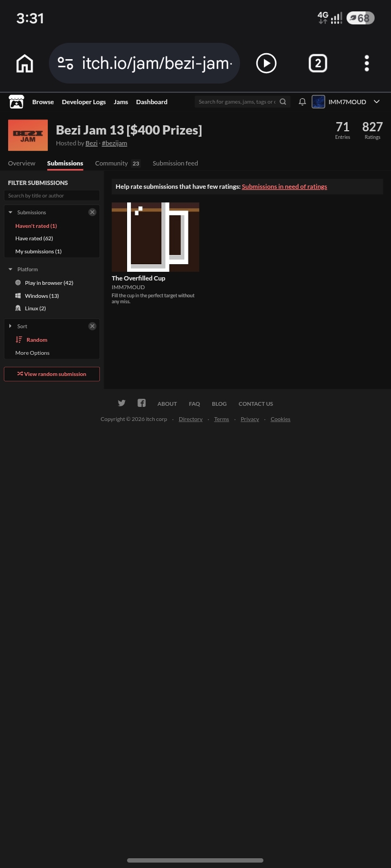Open the browser tab switcher showing 2
The height and width of the screenshot is (868, 391).
coord(318,63)
